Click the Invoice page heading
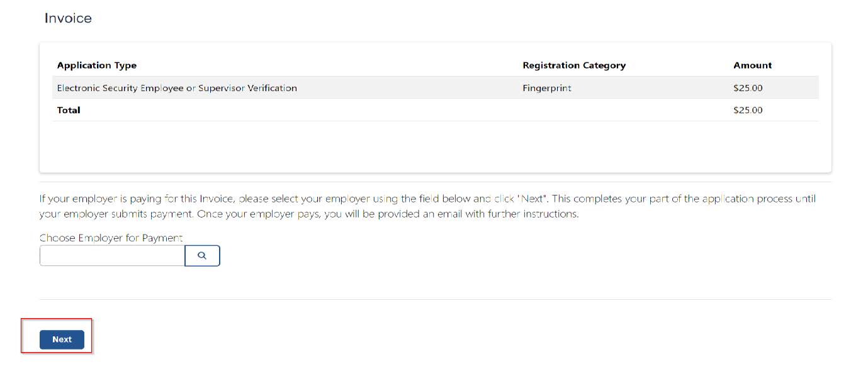Viewport: 868px width, 369px height. [x=68, y=18]
